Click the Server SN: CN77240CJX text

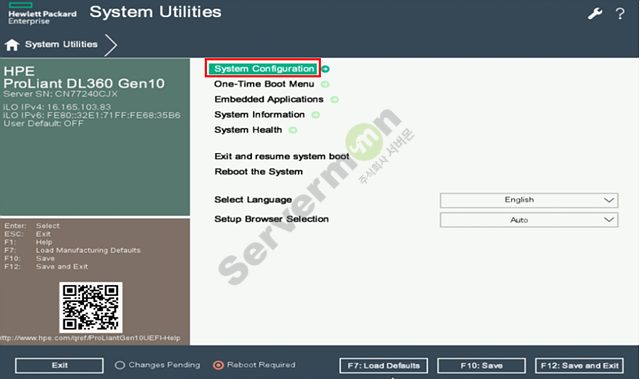point(60,94)
